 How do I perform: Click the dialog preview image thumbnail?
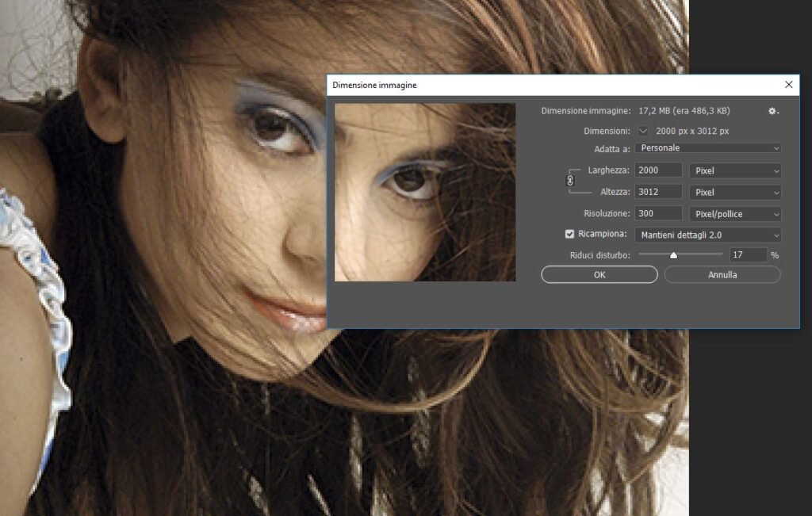(425, 192)
